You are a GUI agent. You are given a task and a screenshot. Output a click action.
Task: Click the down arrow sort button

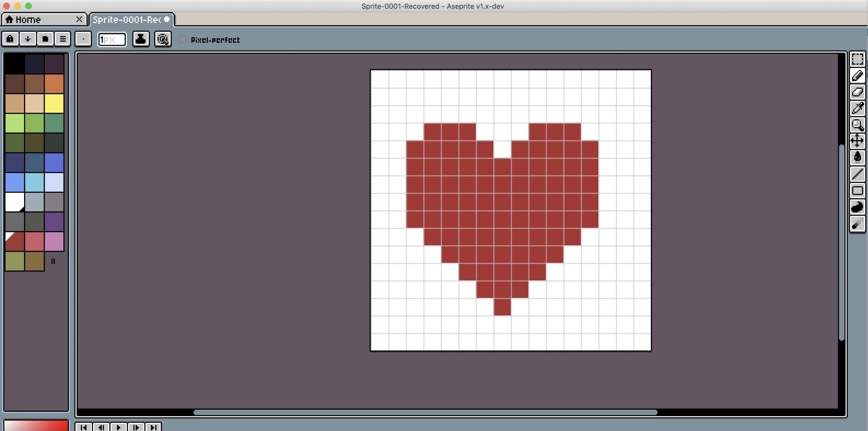click(x=28, y=39)
